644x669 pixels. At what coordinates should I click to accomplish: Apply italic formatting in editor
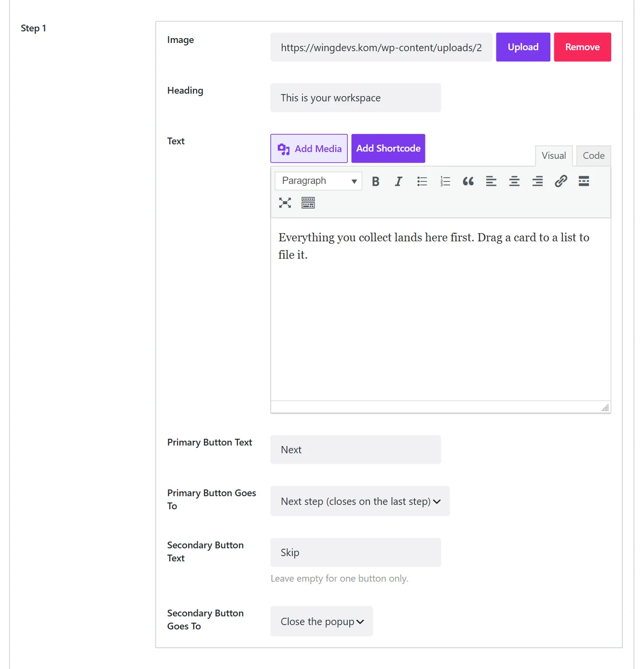point(398,181)
